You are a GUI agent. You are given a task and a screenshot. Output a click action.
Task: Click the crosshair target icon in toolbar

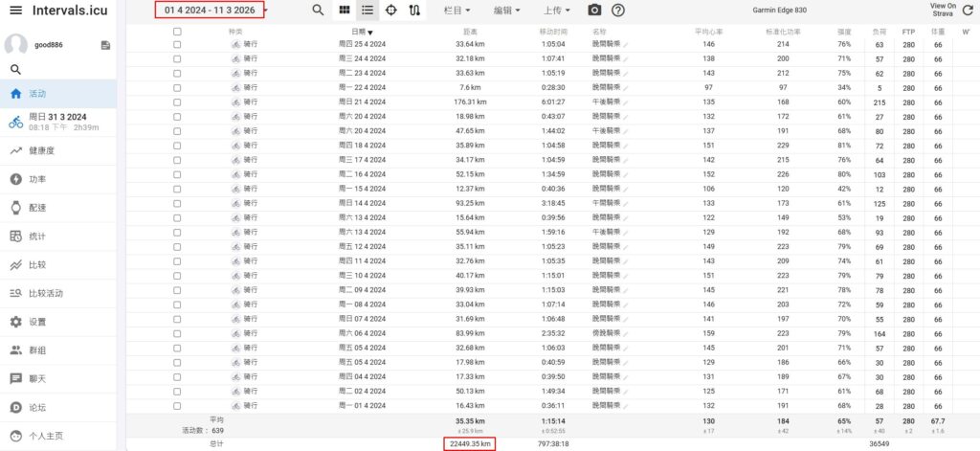click(391, 11)
